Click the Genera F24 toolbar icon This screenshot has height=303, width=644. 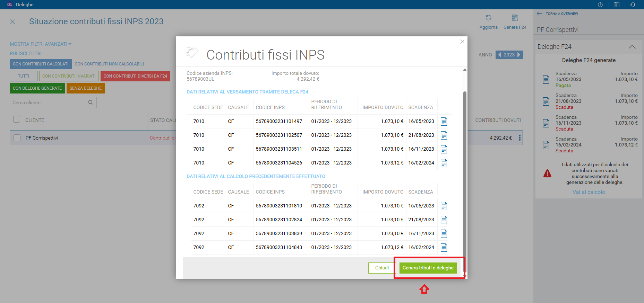click(x=515, y=18)
